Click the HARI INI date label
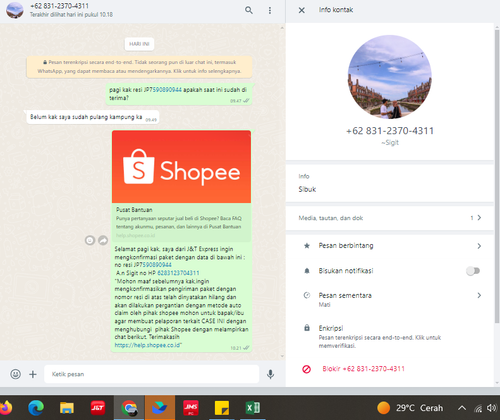Image resolution: width=500 pixels, height=420 pixels. 139,44
